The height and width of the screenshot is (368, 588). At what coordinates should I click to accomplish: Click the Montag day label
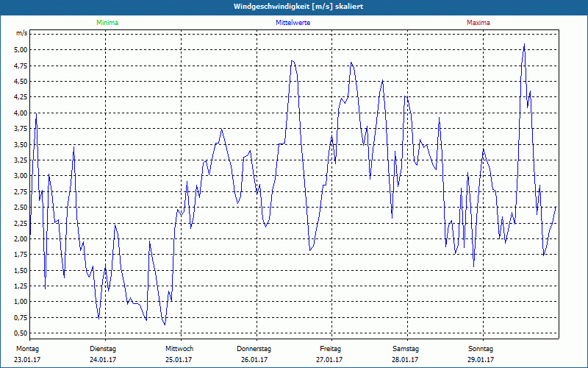[x=27, y=349]
